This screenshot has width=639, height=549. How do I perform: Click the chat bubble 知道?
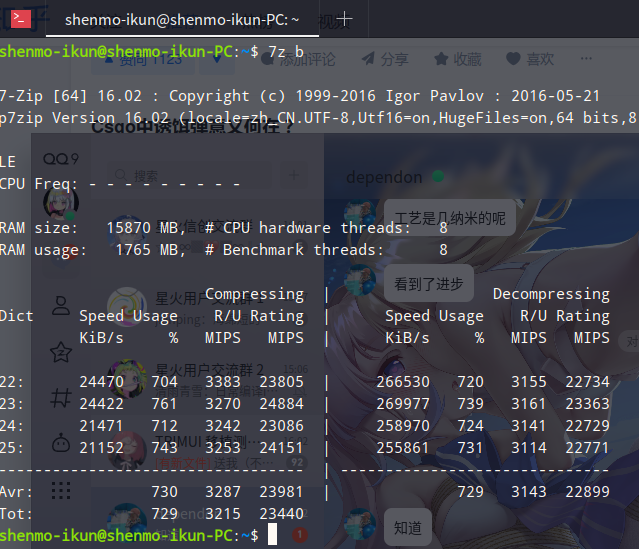click(408, 527)
